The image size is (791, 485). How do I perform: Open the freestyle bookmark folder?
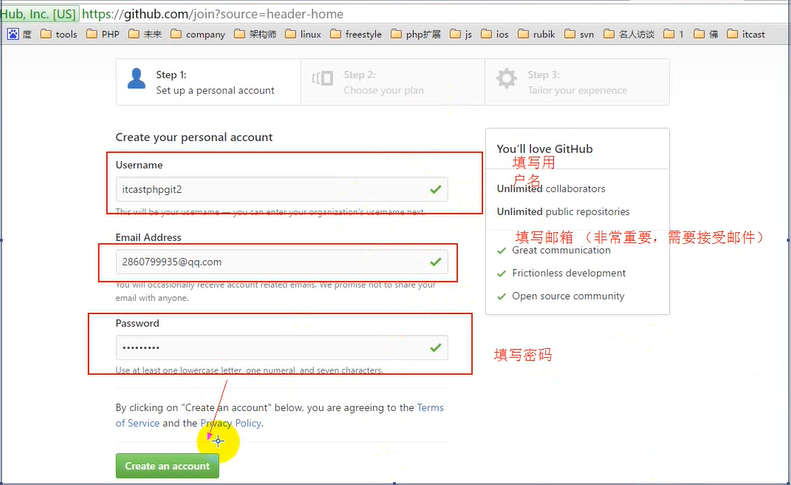356,34
